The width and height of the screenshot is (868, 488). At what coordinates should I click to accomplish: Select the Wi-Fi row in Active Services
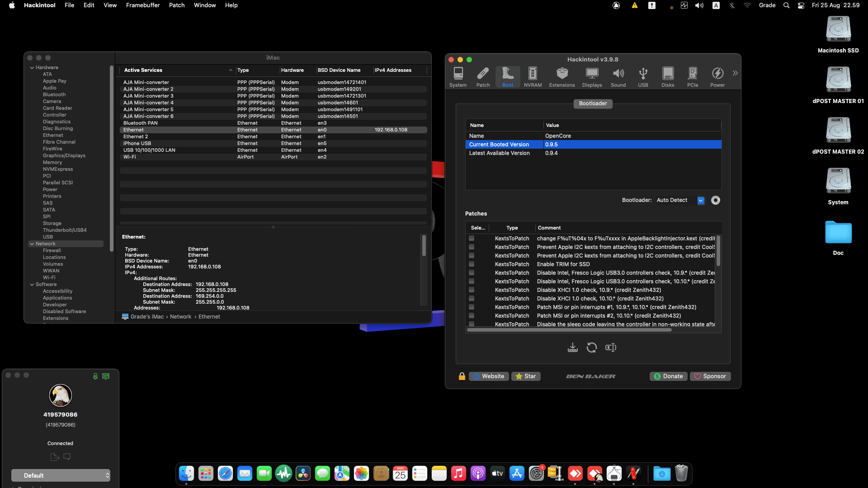(x=273, y=157)
